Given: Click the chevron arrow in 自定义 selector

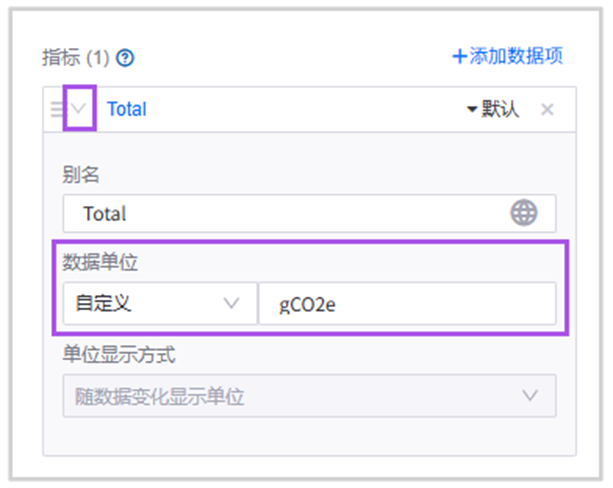Looking at the screenshot, I should [232, 303].
